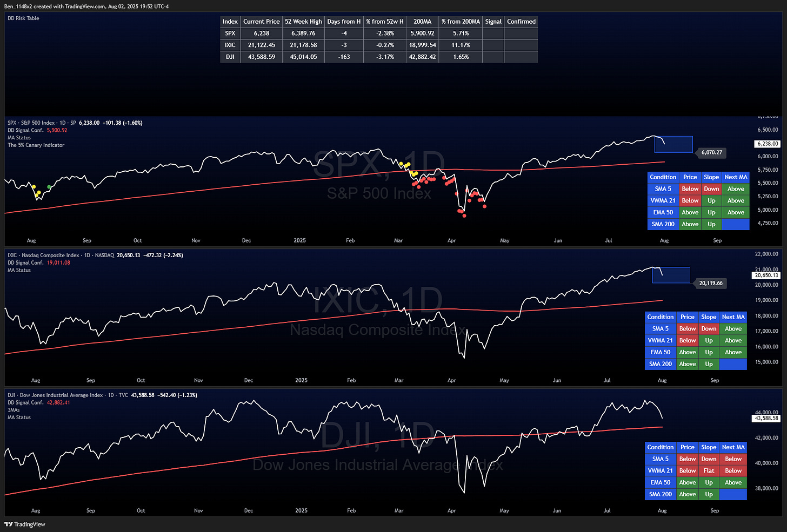Click the '52 Week High' column header
This screenshot has height=532, width=787.
point(303,22)
